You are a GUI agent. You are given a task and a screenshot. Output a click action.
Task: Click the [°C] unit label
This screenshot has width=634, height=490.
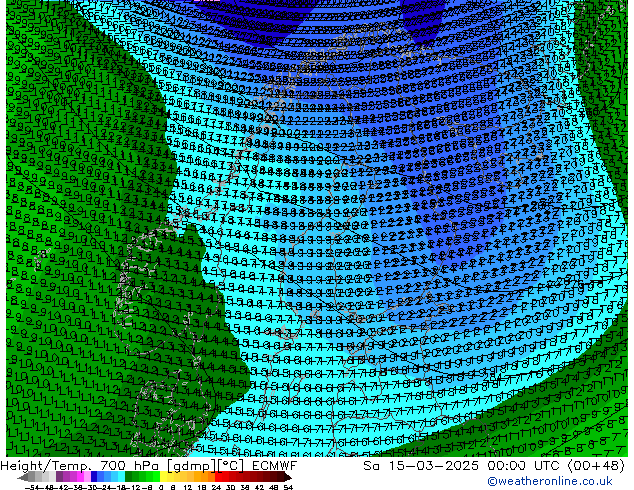[x=231, y=466]
